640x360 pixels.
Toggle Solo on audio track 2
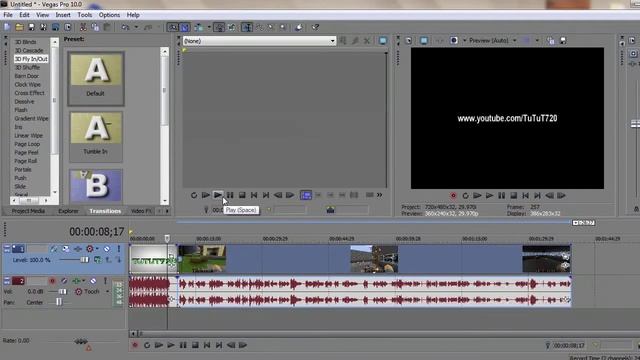pyautogui.click(x=105, y=281)
